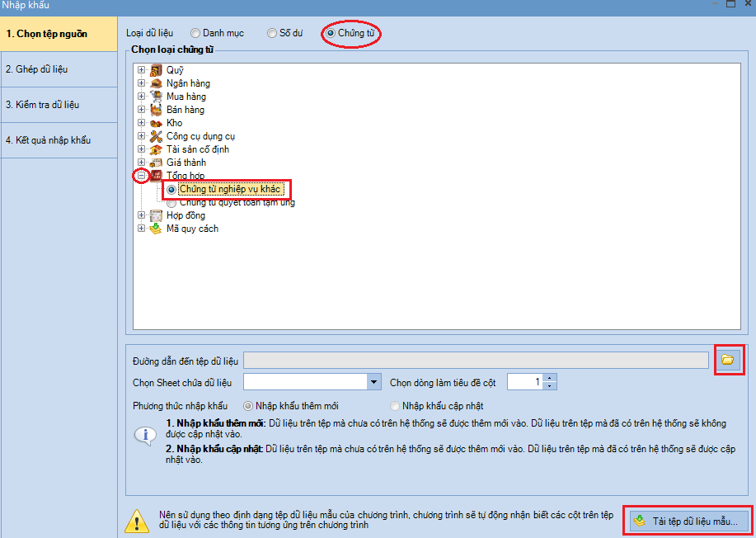Select the Tổng hợp tree label
The height and width of the screenshot is (538, 756).
tap(185, 176)
